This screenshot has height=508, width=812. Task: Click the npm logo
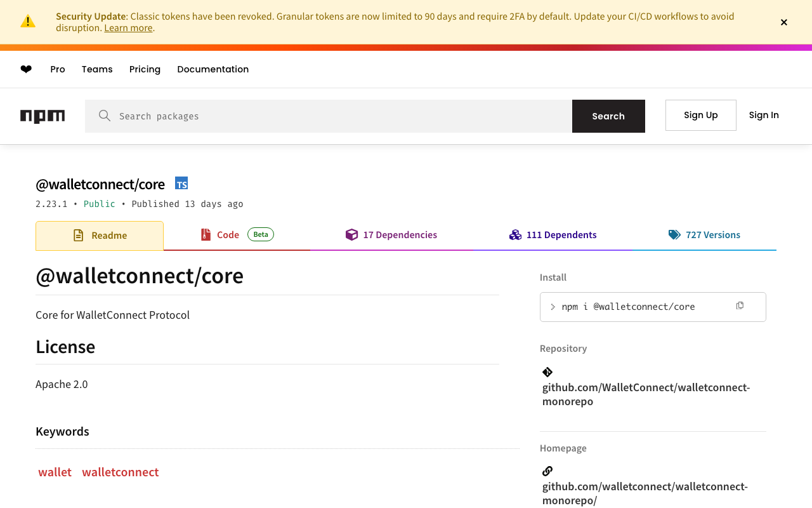[x=43, y=116]
